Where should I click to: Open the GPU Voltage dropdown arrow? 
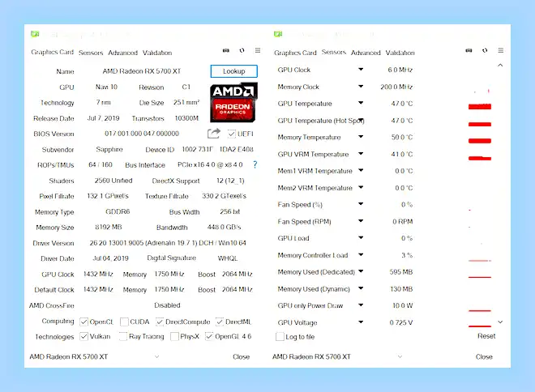pyautogui.click(x=361, y=322)
